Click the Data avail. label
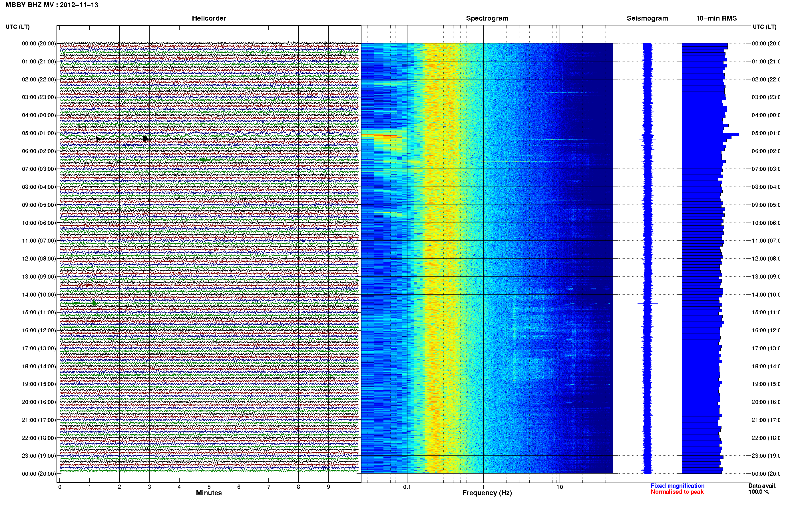Screen dimensions: 812x508 pos(762,486)
